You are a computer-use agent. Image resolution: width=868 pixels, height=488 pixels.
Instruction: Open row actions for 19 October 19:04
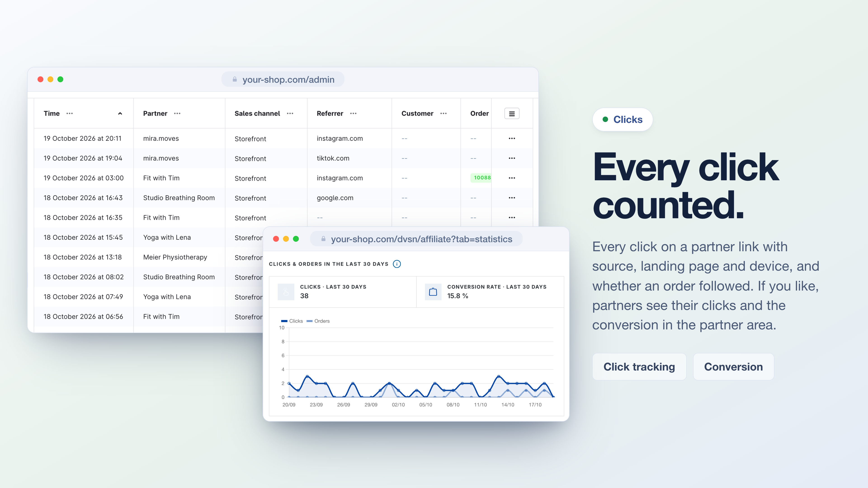[512, 158]
